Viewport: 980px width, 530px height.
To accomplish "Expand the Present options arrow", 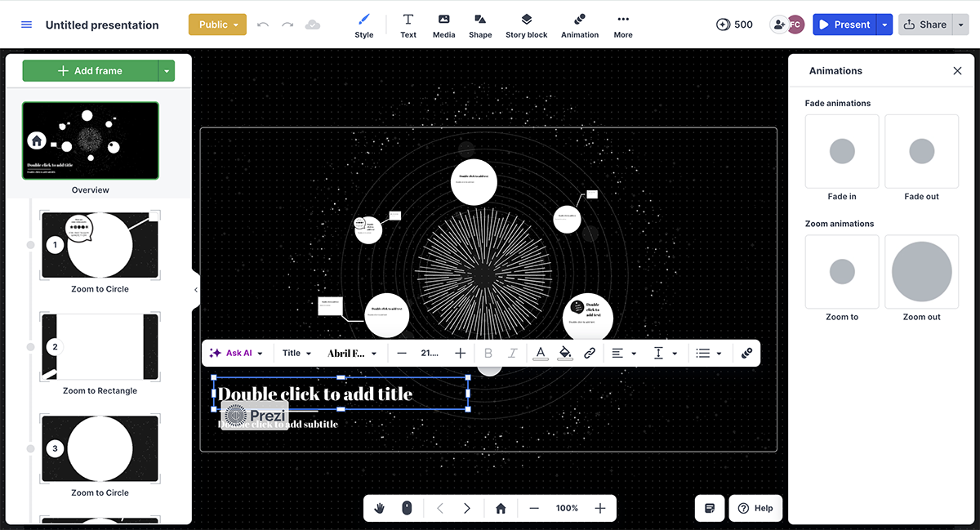I will click(x=884, y=24).
